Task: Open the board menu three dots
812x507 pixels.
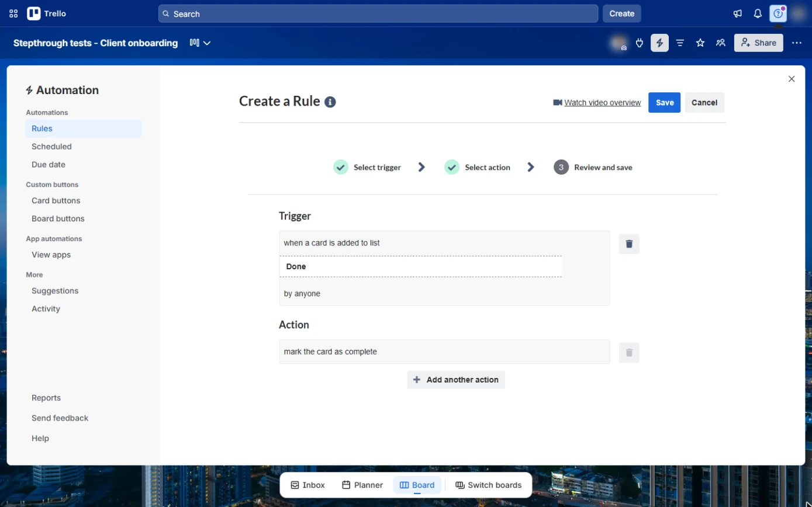Action: pyautogui.click(x=797, y=43)
